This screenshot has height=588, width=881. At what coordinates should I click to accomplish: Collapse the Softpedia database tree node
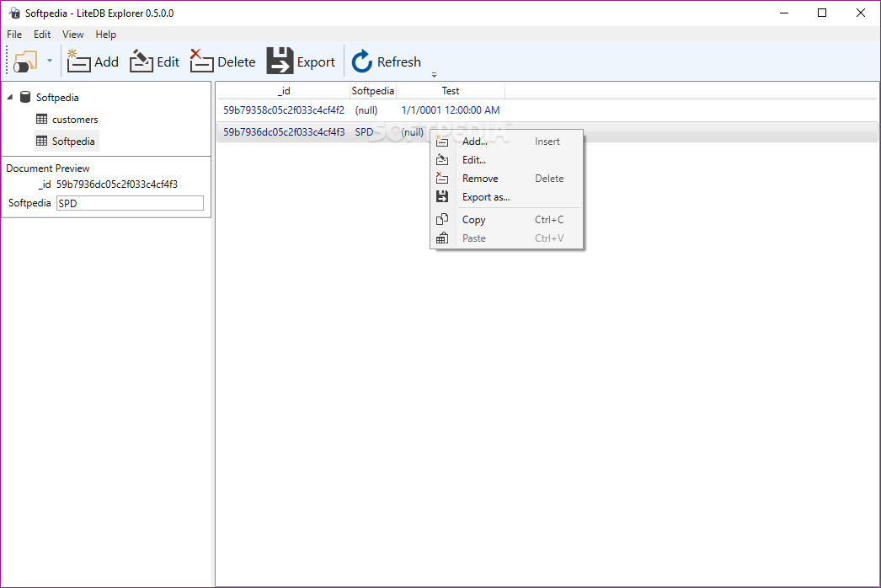(x=10, y=97)
